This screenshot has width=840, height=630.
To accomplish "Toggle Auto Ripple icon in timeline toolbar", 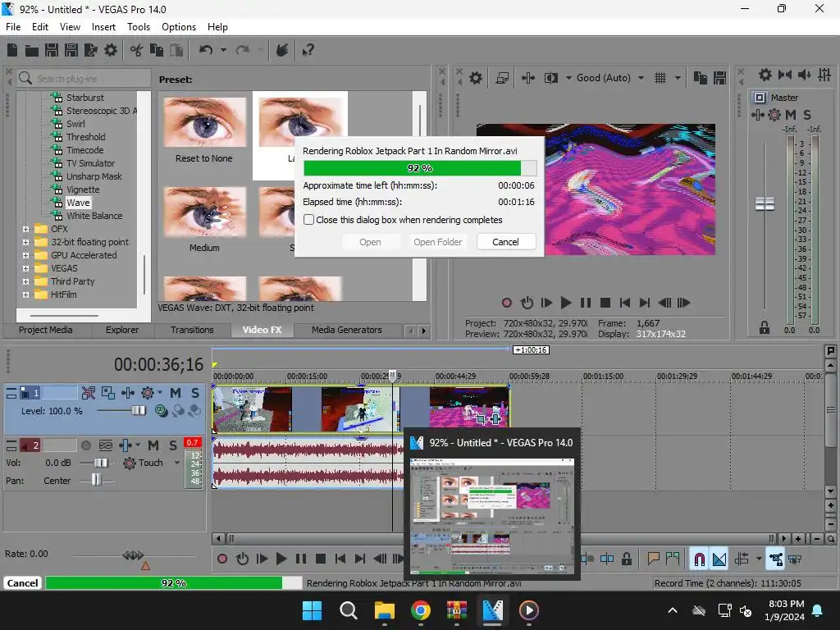I will (x=742, y=559).
